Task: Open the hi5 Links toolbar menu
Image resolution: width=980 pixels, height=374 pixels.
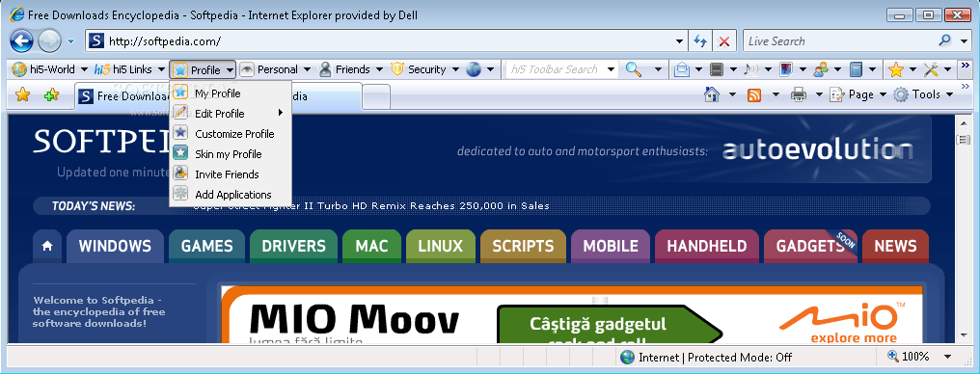Action: click(x=129, y=69)
